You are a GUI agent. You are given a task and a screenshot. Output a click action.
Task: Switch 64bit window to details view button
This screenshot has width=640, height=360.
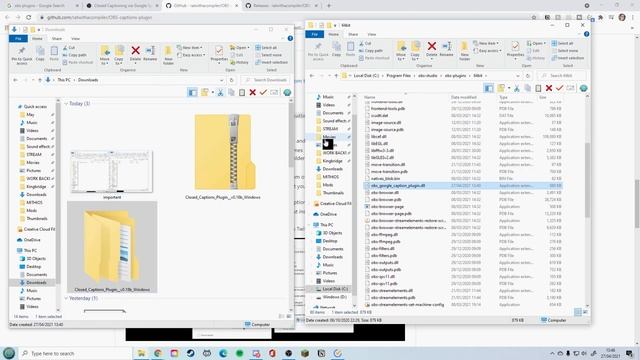click(x=578, y=312)
